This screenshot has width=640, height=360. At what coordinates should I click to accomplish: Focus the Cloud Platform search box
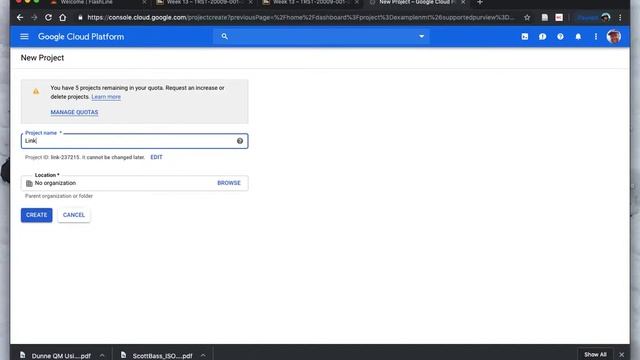321,36
